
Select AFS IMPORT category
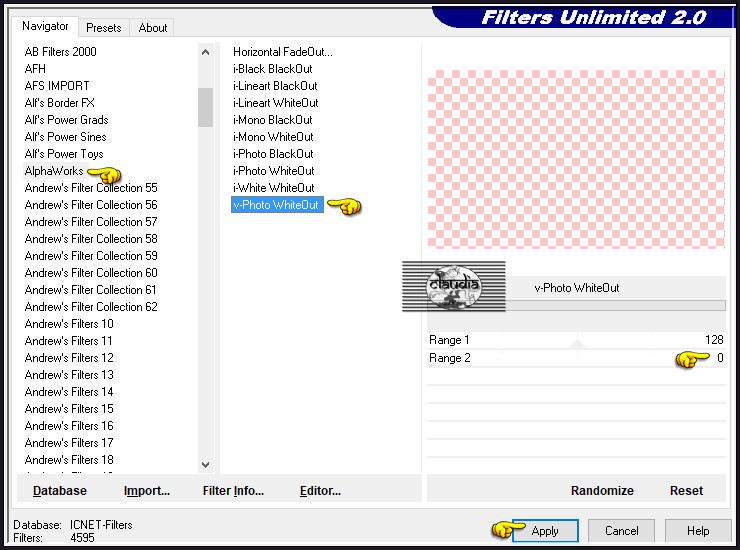[x=57, y=86]
